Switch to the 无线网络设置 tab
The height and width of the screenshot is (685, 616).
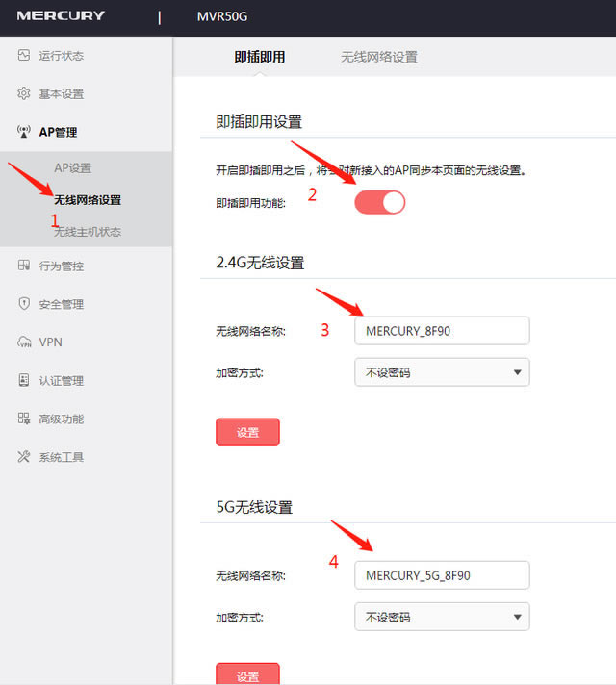378,57
